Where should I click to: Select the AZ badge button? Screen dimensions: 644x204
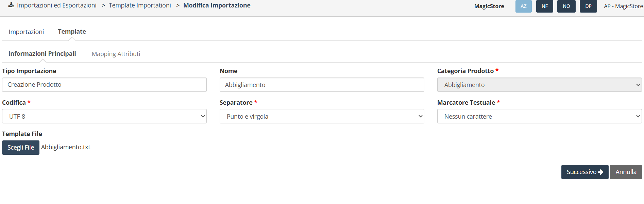point(523,6)
